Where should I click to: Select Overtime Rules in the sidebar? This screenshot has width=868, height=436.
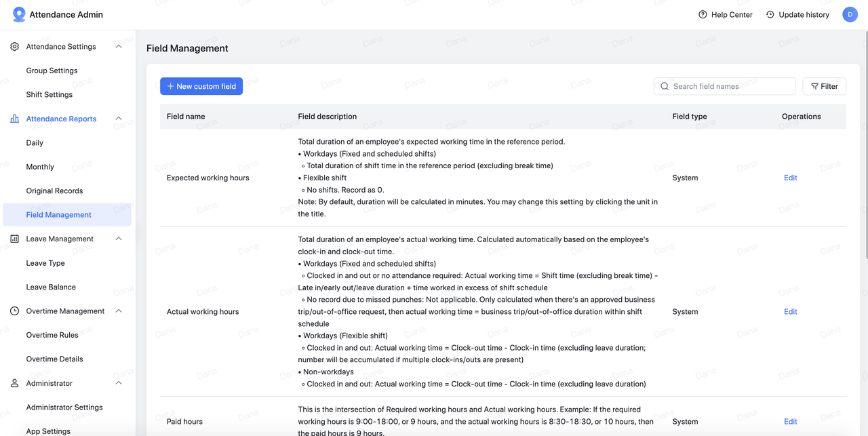[52, 335]
